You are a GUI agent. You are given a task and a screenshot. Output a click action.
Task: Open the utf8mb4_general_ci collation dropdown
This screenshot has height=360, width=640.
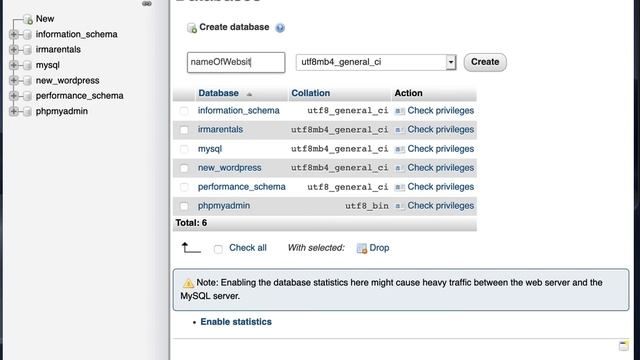(x=376, y=62)
